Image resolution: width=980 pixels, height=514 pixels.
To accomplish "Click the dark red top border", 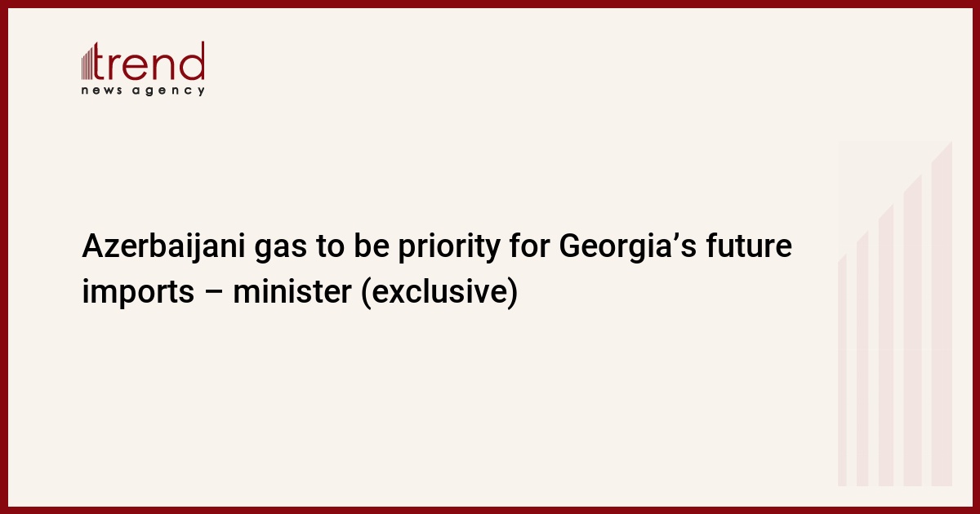I will tap(490, 3).
